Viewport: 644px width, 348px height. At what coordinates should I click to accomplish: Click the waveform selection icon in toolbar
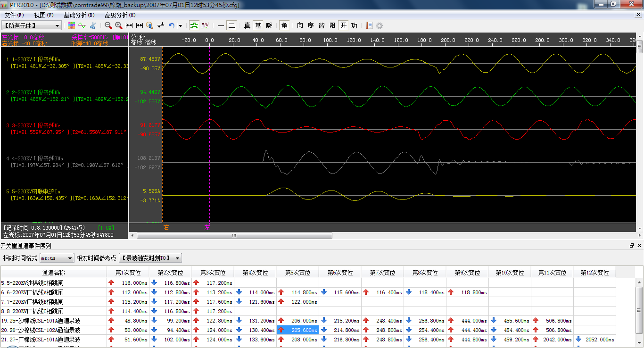coord(82,25)
